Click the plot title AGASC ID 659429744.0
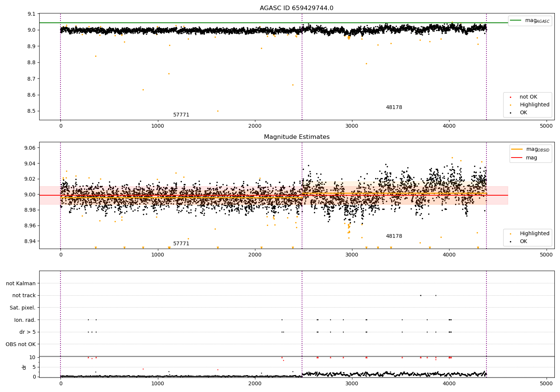This screenshot has height=392, width=560. (296, 8)
